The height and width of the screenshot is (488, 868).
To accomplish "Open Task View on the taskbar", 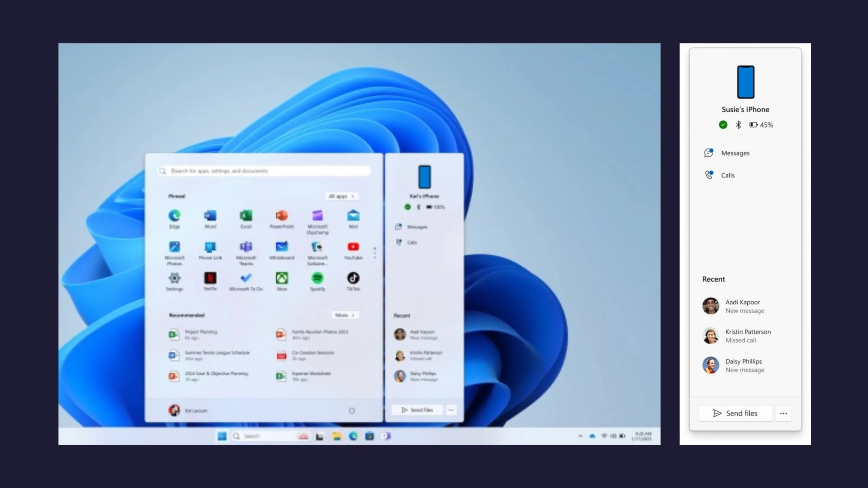I will click(319, 436).
